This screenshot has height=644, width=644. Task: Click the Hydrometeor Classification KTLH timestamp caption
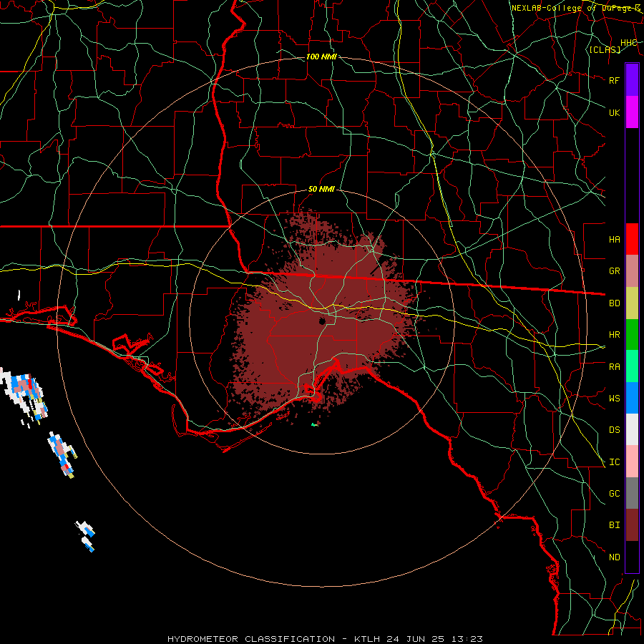tap(325, 639)
